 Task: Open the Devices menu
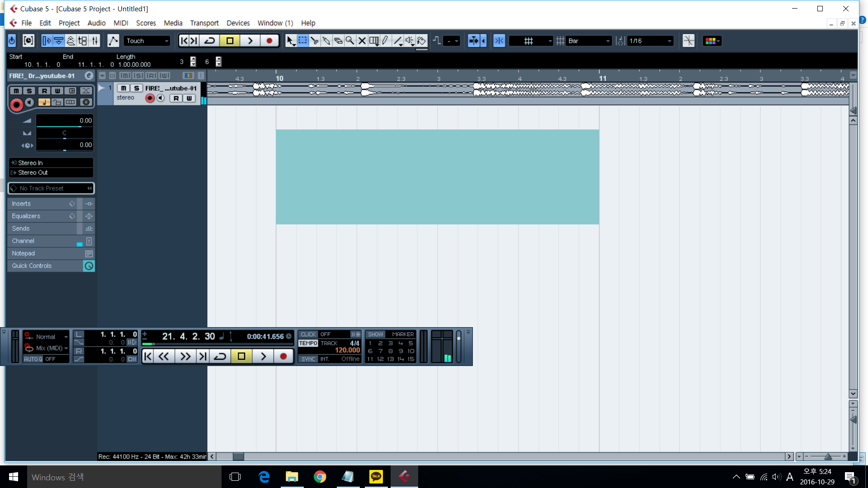(x=238, y=23)
